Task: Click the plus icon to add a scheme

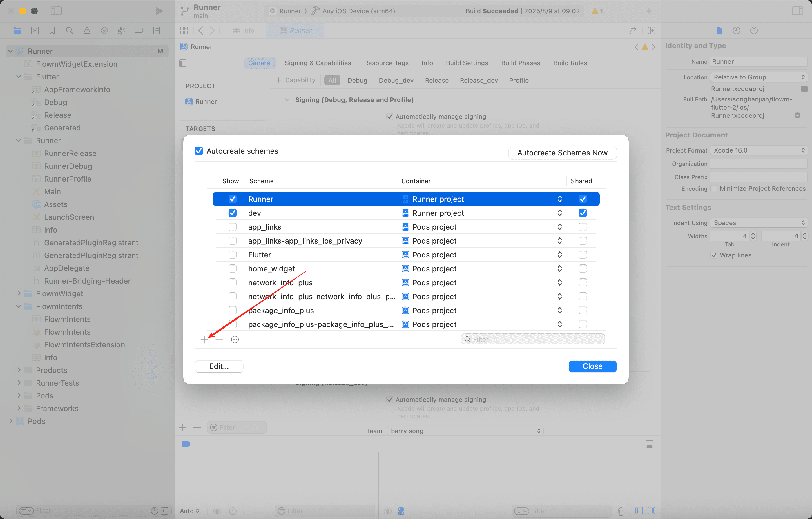Action: pos(204,339)
